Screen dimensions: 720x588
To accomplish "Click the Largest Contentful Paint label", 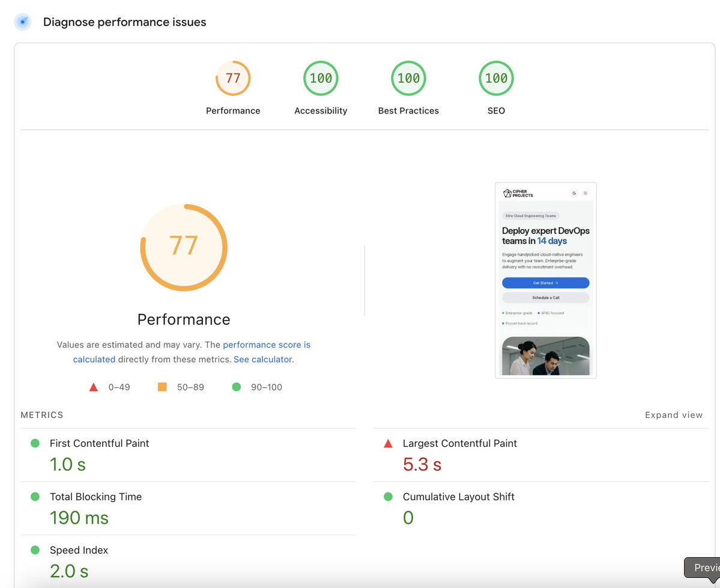I will 459,443.
